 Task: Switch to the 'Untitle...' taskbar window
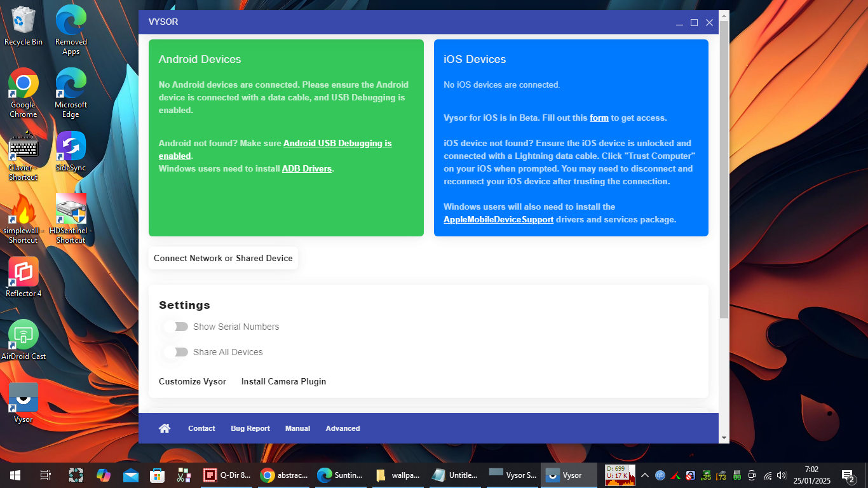click(x=454, y=475)
